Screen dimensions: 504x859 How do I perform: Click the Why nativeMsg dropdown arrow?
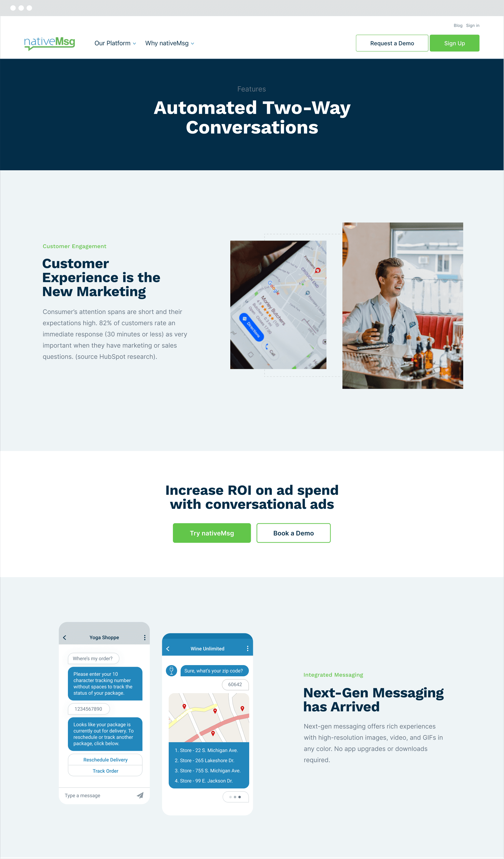(x=194, y=43)
